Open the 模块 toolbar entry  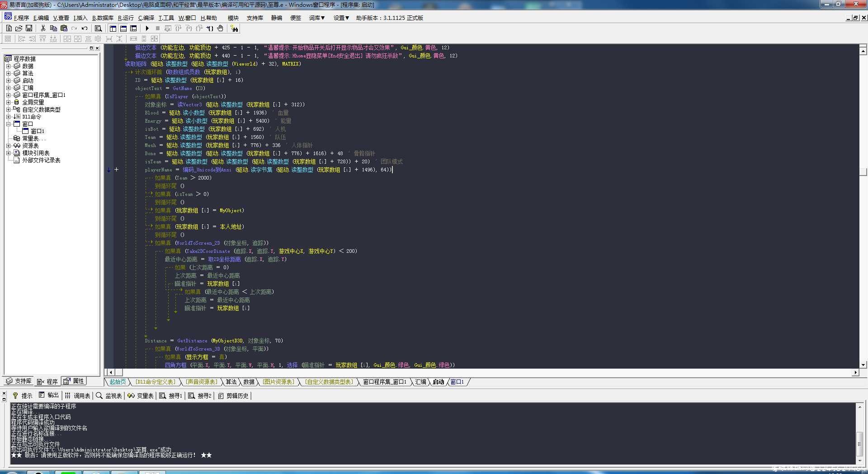[x=233, y=18]
